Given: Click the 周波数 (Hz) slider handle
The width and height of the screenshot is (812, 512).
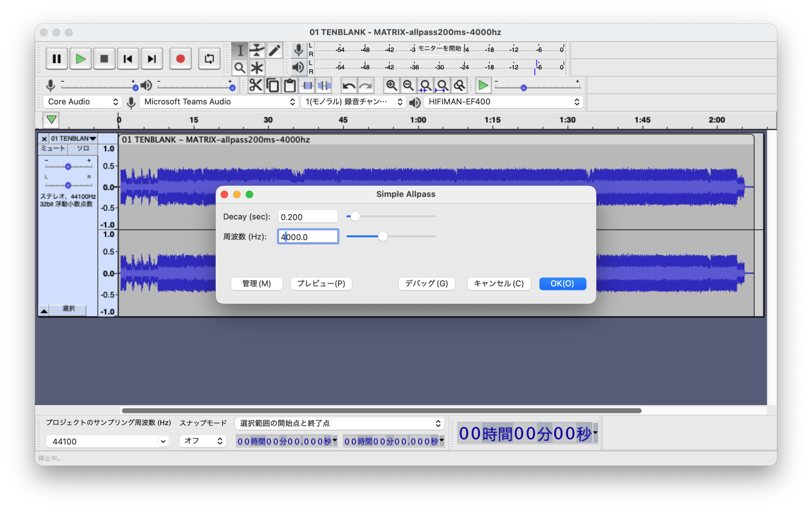Looking at the screenshot, I should [383, 236].
